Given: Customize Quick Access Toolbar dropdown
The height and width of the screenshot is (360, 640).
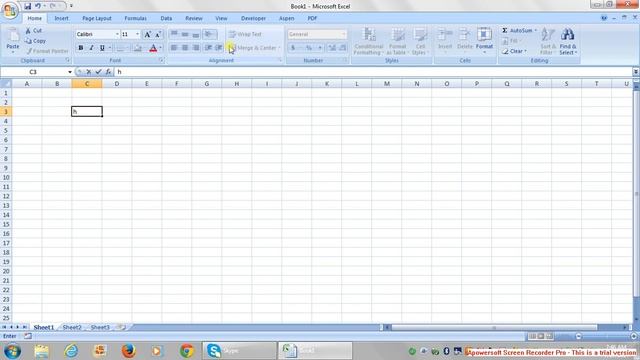Looking at the screenshot, I should pyautogui.click(x=71, y=6).
